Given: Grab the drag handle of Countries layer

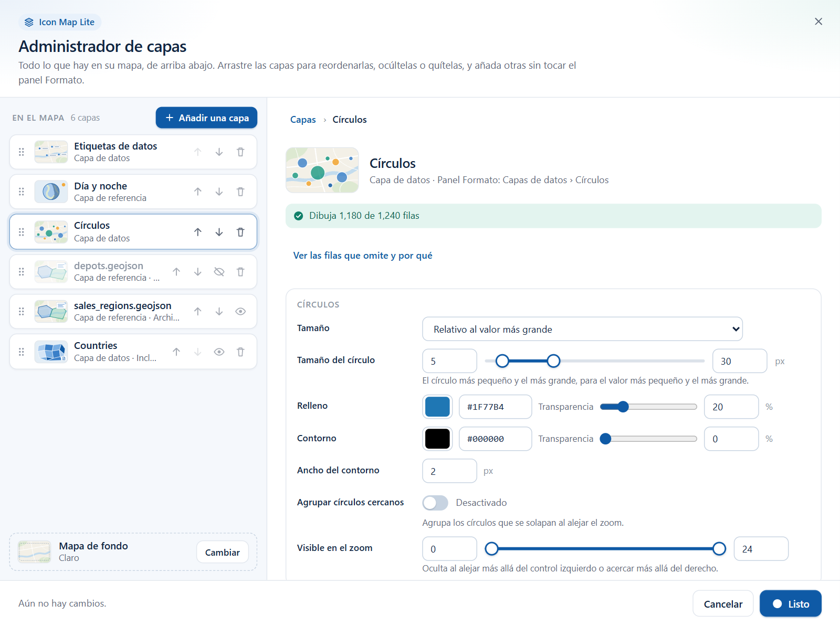Looking at the screenshot, I should [x=22, y=352].
